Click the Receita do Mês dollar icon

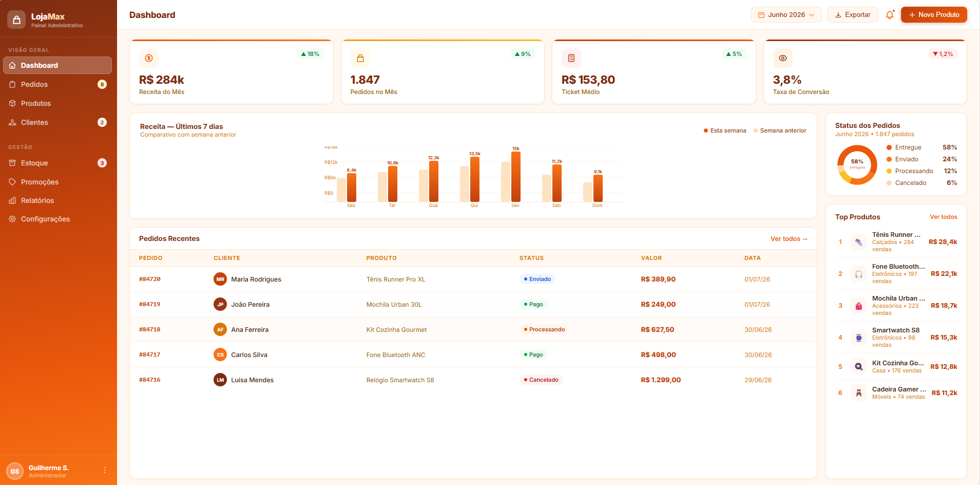tap(149, 58)
